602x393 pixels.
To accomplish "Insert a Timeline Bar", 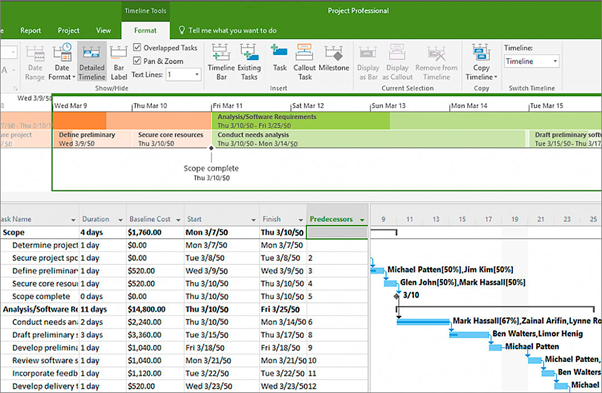I will tap(221, 61).
